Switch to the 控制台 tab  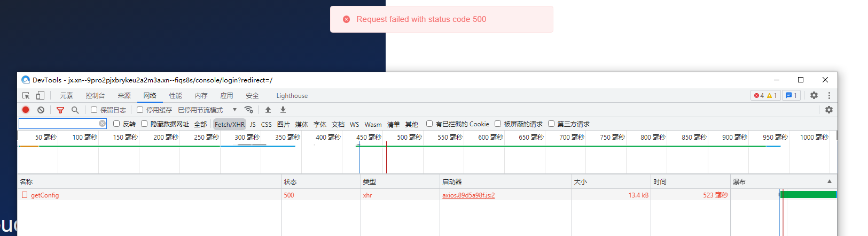[x=95, y=96]
